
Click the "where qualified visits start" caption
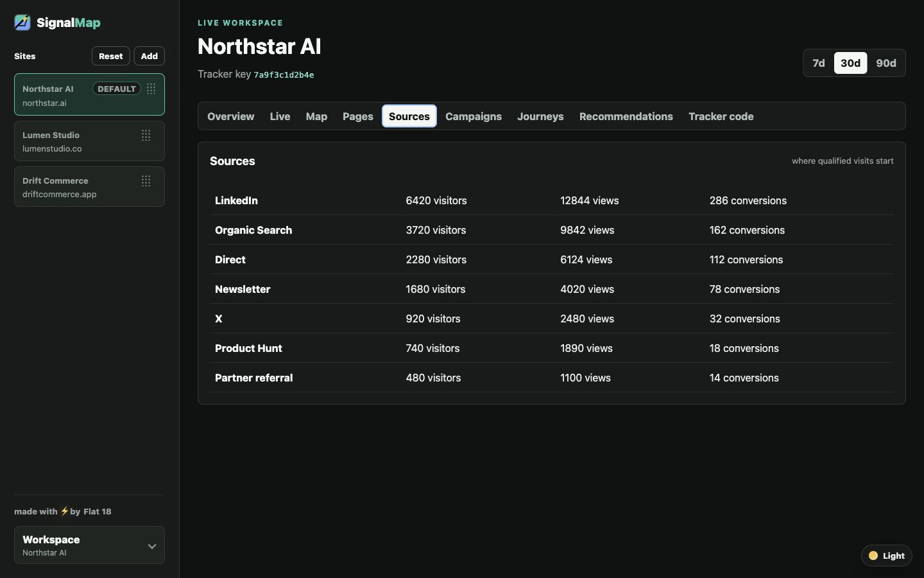[843, 161]
